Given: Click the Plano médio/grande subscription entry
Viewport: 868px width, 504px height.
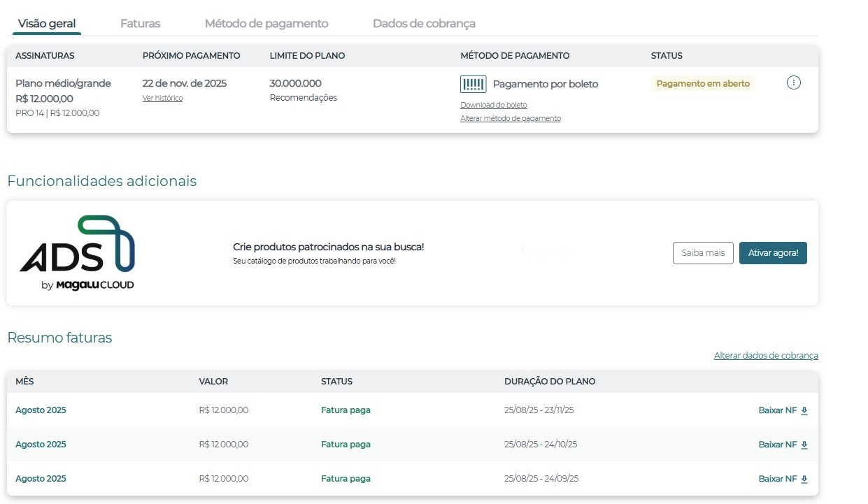Looking at the screenshot, I should point(63,82).
